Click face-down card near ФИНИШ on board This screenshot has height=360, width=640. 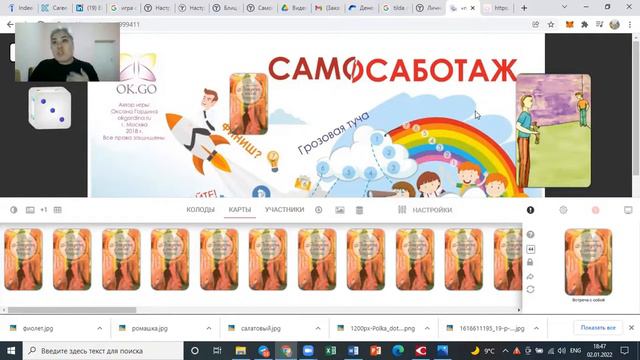pos(249,104)
